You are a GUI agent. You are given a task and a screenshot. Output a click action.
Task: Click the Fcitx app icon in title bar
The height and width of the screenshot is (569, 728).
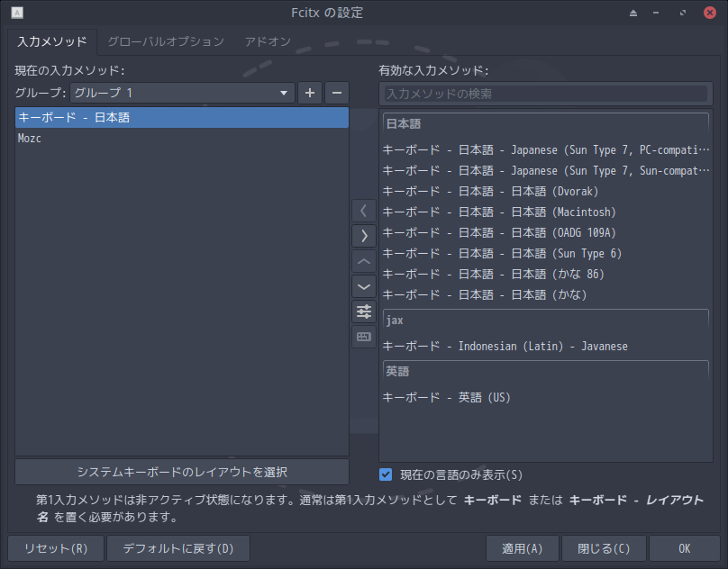(x=17, y=13)
